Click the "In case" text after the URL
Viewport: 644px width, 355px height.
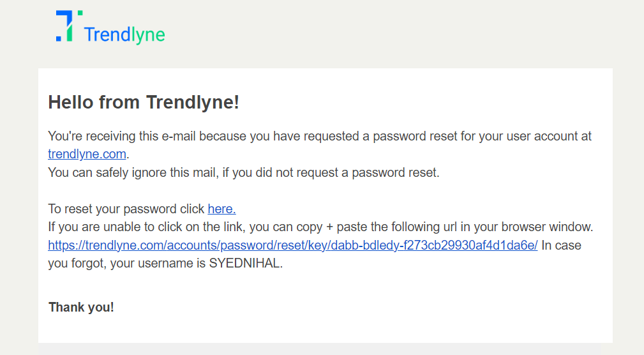click(x=561, y=245)
